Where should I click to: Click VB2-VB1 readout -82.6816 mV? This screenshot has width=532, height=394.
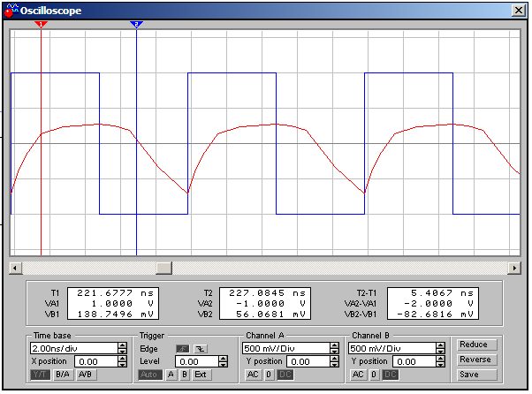(435, 314)
